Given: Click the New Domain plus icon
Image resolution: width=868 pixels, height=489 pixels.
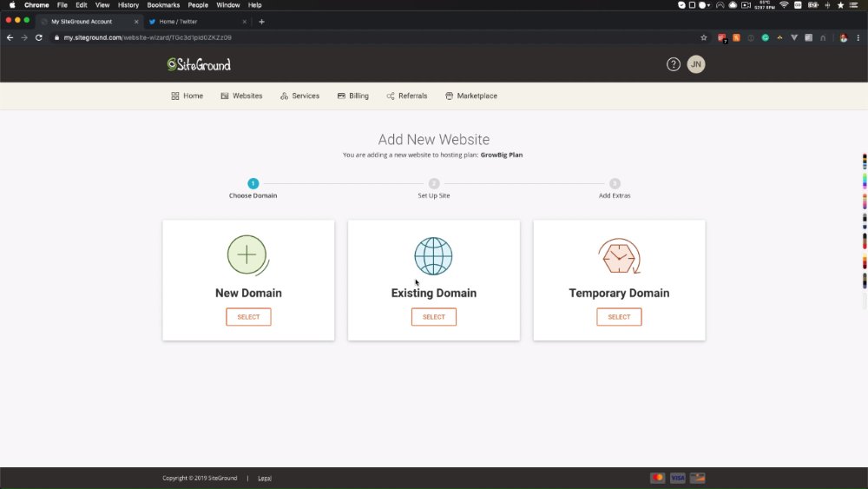Looking at the screenshot, I should [247, 255].
